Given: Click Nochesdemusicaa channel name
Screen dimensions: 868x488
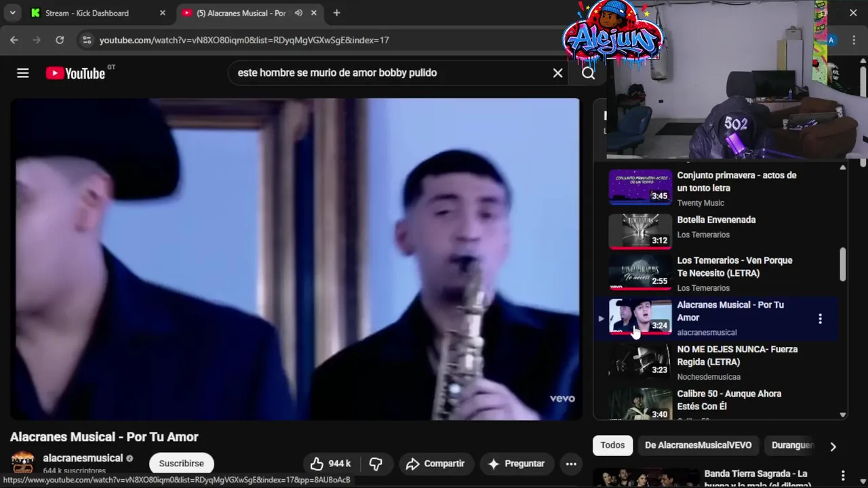Looking at the screenshot, I should pos(709,377).
